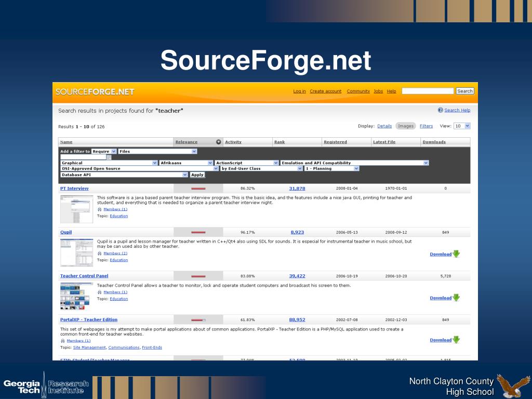This screenshot has height=399, width=532.
Task: Sort results by Downloads column
Action: pyautogui.click(x=434, y=142)
